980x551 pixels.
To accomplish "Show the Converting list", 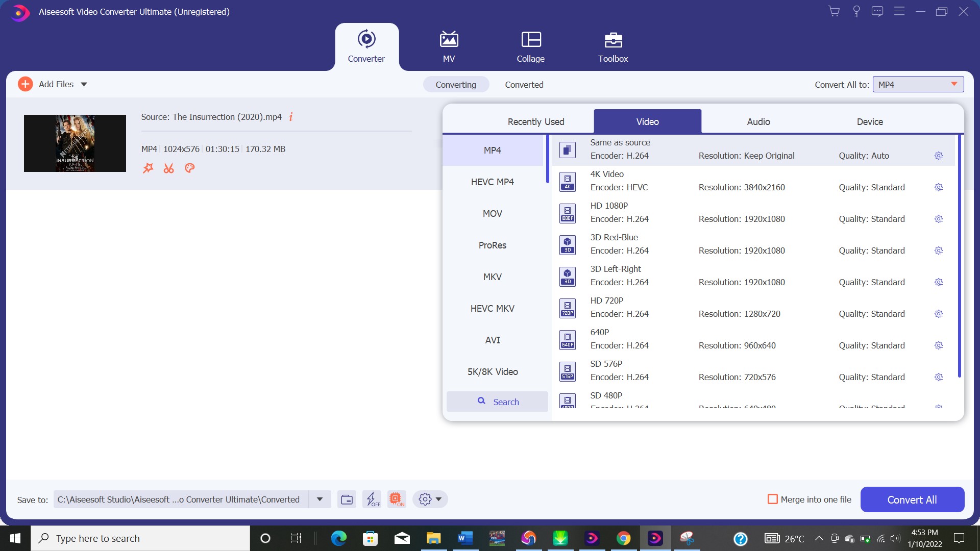I will point(456,85).
